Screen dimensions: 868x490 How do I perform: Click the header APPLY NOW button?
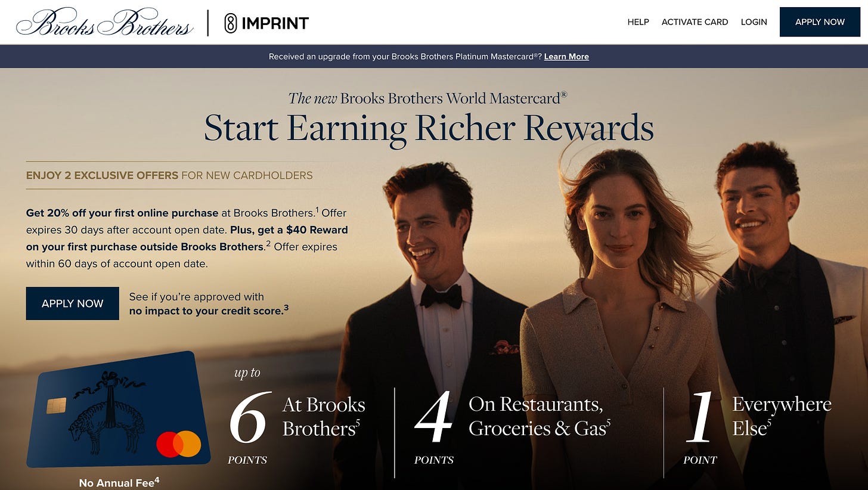coord(820,22)
